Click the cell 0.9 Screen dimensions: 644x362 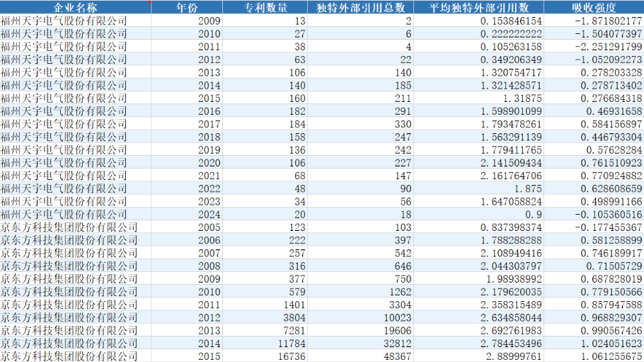coord(478,214)
